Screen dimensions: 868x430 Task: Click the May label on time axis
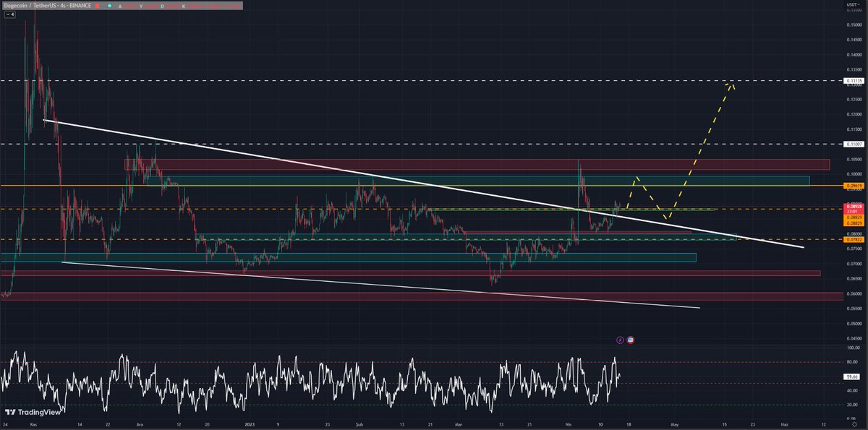point(675,426)
